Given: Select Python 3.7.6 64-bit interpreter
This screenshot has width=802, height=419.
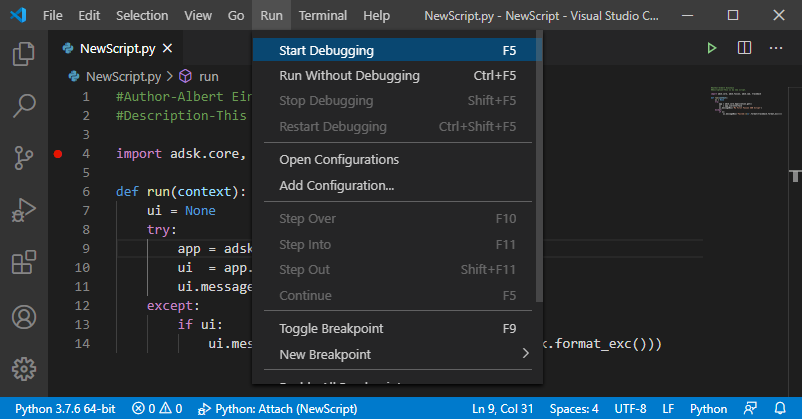Looking at the screenshot, I should (x=65, y=408).
